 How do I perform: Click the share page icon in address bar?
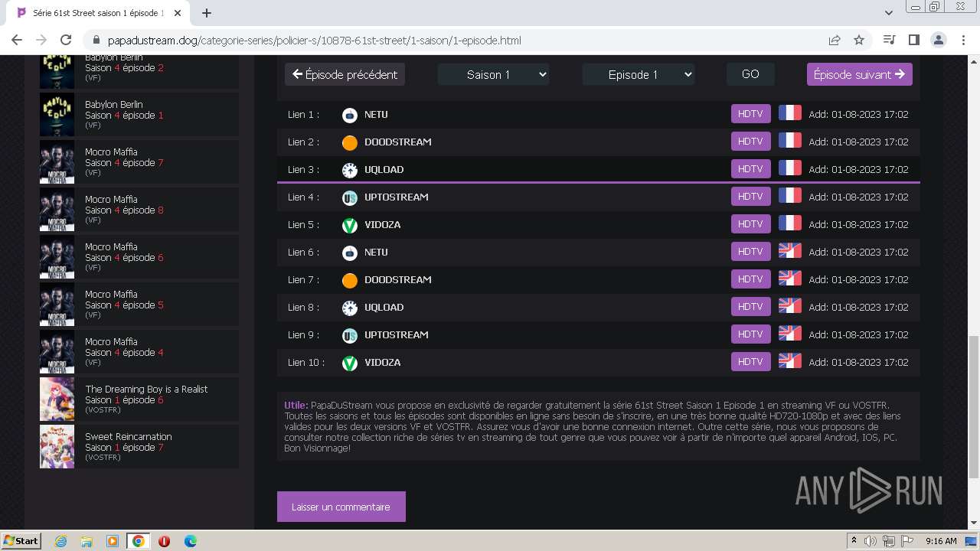(x=835, y=40)
